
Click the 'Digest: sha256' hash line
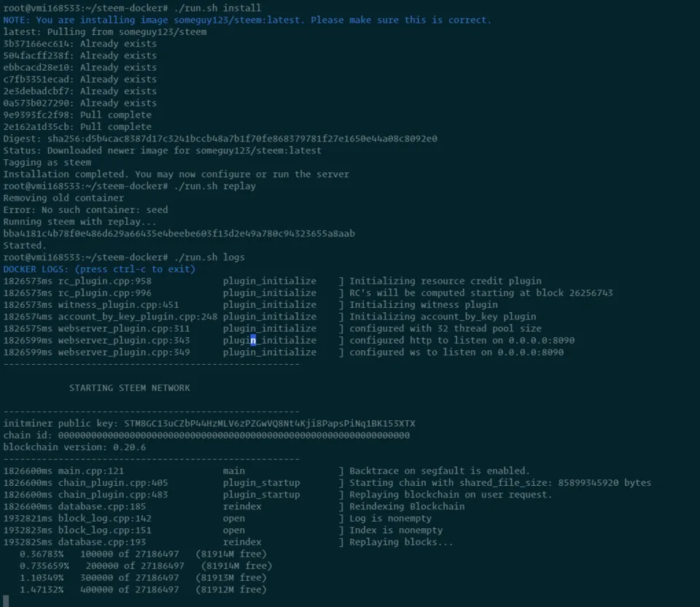220,139
